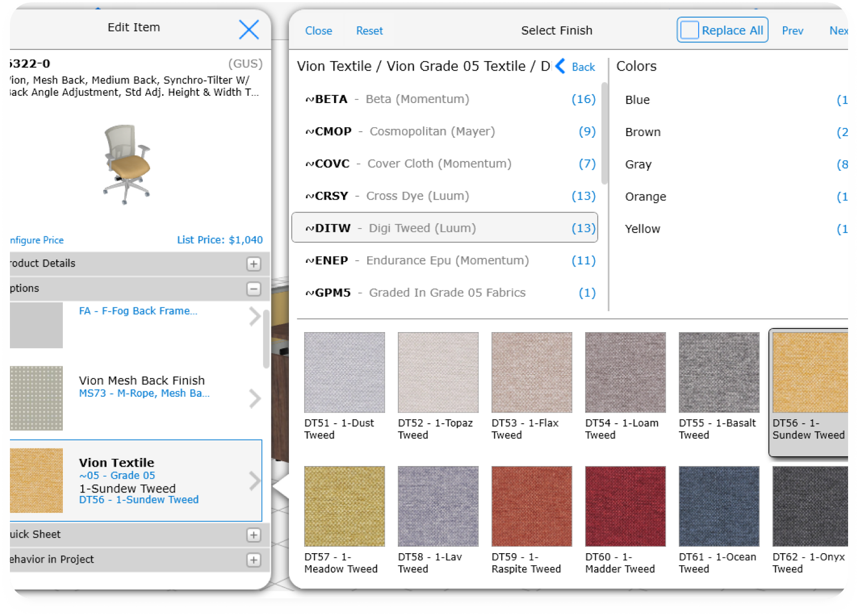Open the Vion Textile option chevron
Screen dimensions: 858x616
[254, 481]
